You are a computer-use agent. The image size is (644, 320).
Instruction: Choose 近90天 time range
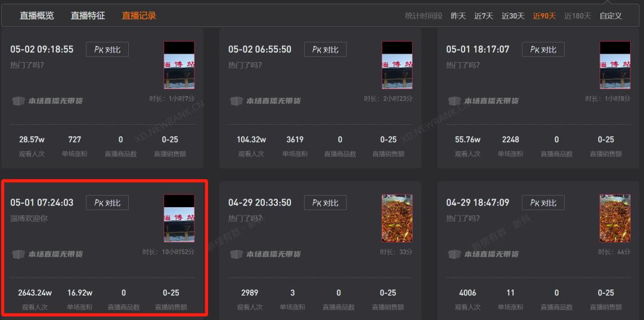coord(544,16)
